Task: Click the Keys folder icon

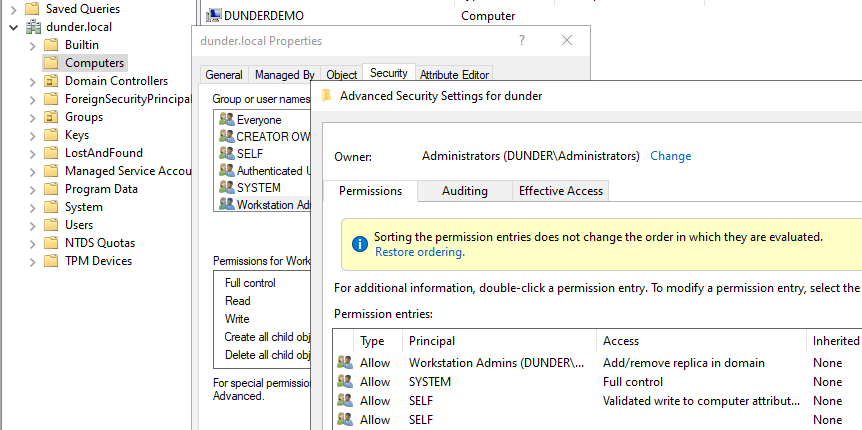Action: (51, 135)
